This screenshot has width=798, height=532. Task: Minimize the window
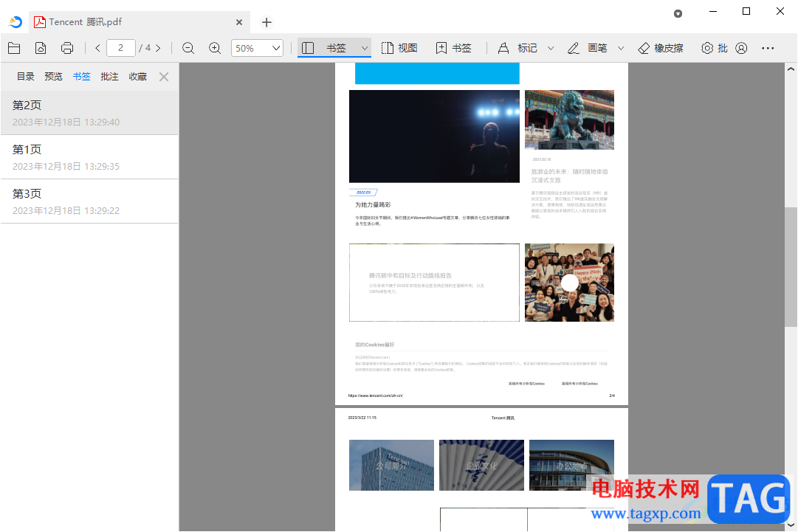pos(713,11)
